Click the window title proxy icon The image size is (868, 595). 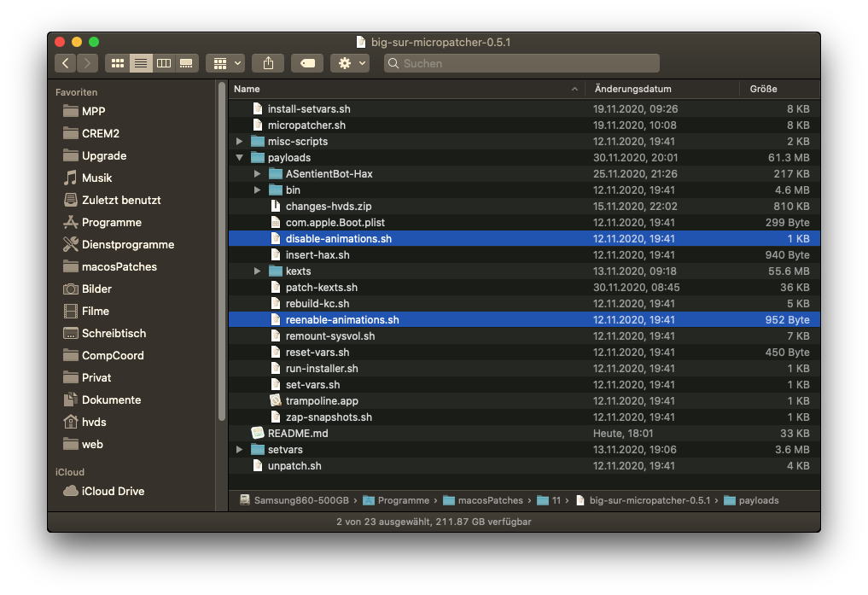click(x=361, y=42)
